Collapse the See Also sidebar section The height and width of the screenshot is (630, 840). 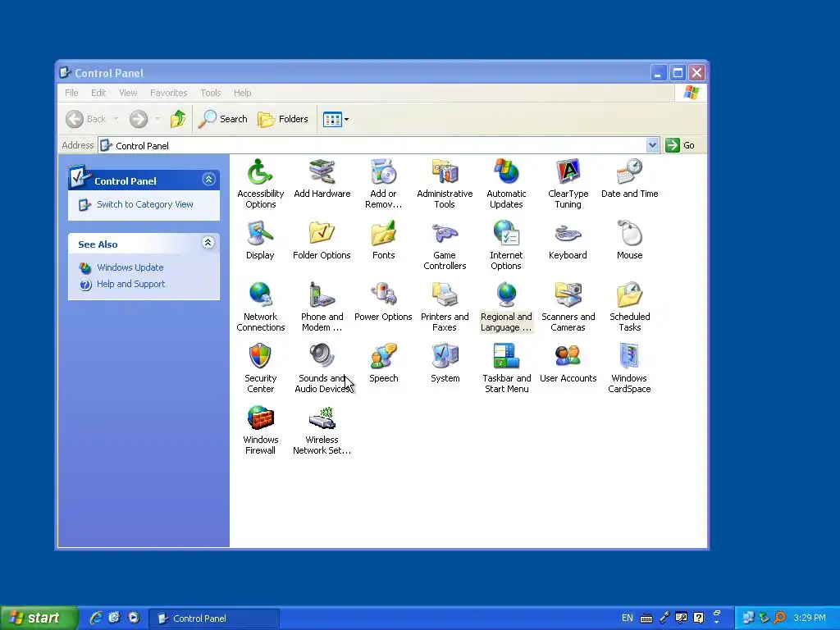click(x=208, y=243)
